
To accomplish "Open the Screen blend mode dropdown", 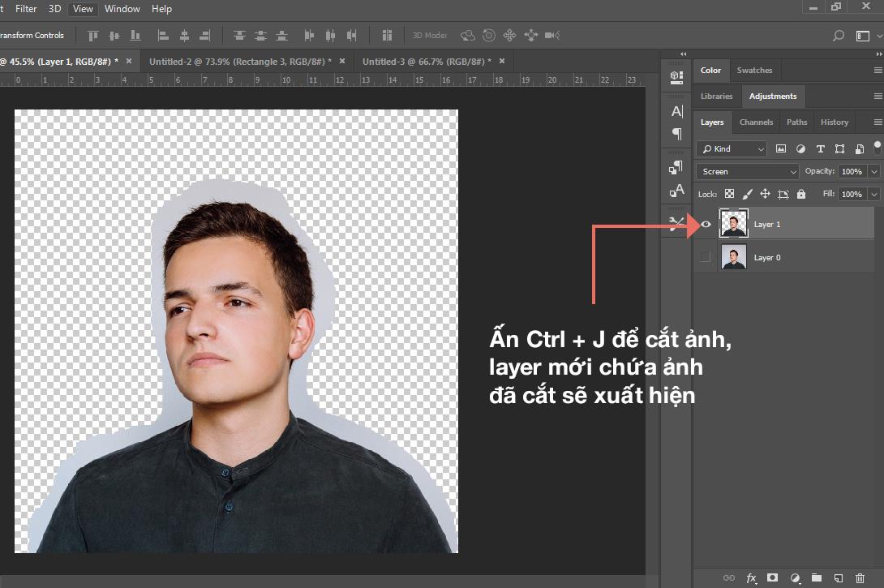I will coord(746,171).
